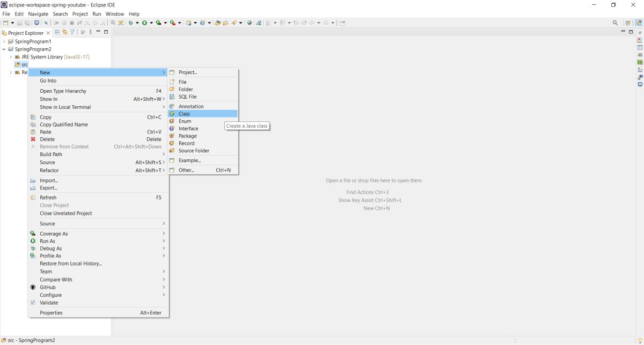644x345 pixels.
Task: Click the GitHub icon in the context menu
Action: pyautogui.click(x=33, y=288)
